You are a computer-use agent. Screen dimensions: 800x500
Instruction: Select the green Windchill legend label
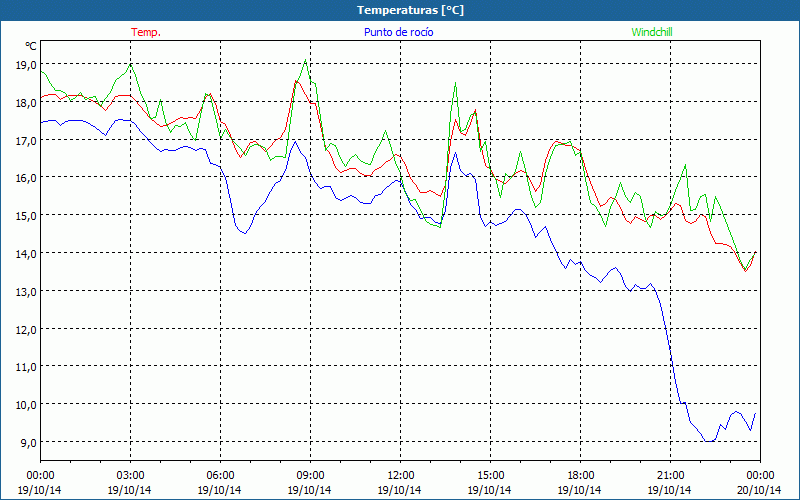pyautogui.click(x=652, y=32)
